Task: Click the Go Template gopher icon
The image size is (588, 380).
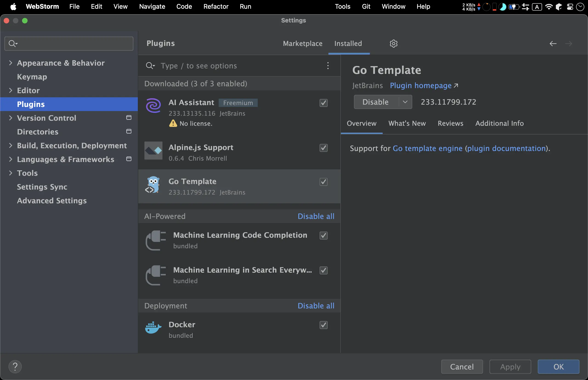Action: point(153,185)
